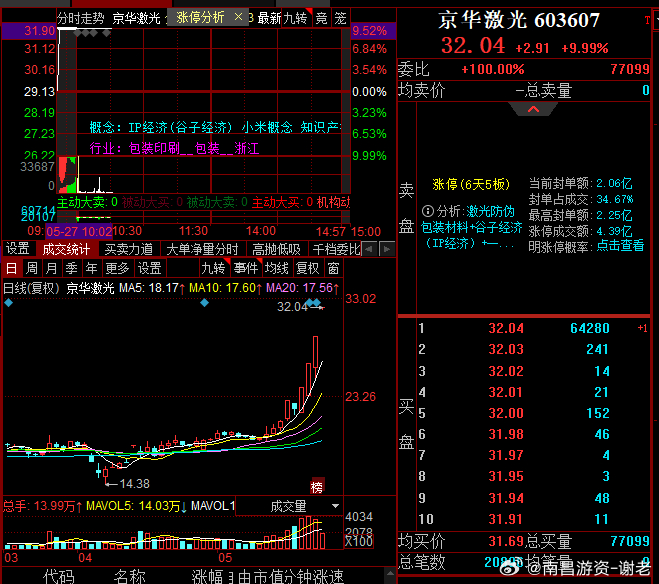Image resolution: width=659 pixels, height=584 pixels.
Task: Click MA5: 18.17 indicator label
Action: [152, 288]
